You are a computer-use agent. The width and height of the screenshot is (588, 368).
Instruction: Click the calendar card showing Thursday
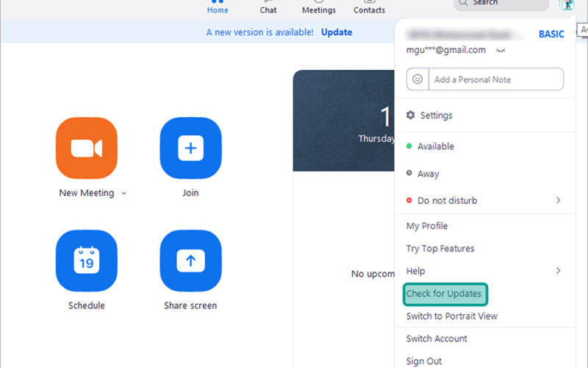click(343, 121)
